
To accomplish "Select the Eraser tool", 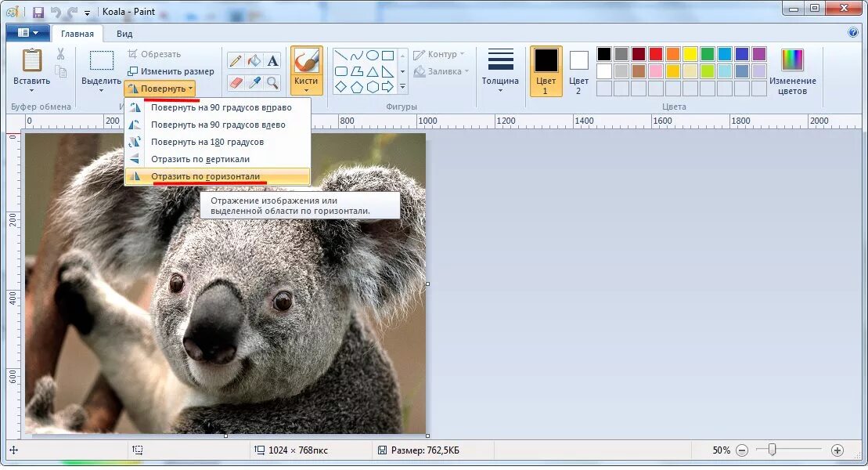I will [x=236, y=83].
